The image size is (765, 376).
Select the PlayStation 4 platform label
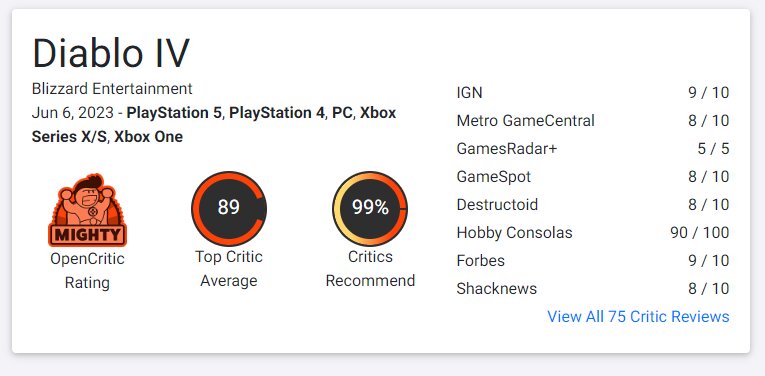(x=277, y=113)
